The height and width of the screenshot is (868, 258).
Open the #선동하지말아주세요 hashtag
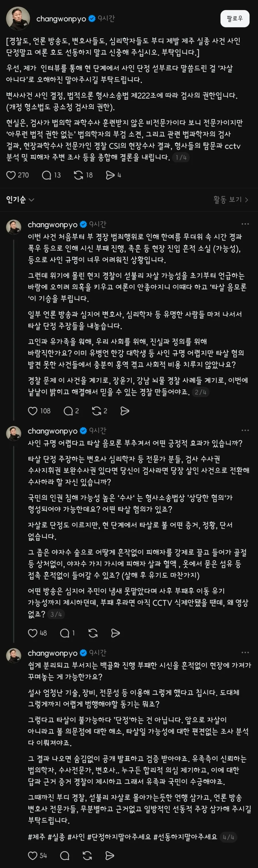pos(185,837)
